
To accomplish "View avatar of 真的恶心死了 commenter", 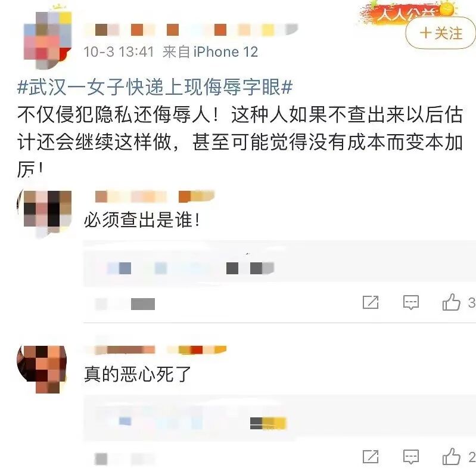I will point(42,368).
